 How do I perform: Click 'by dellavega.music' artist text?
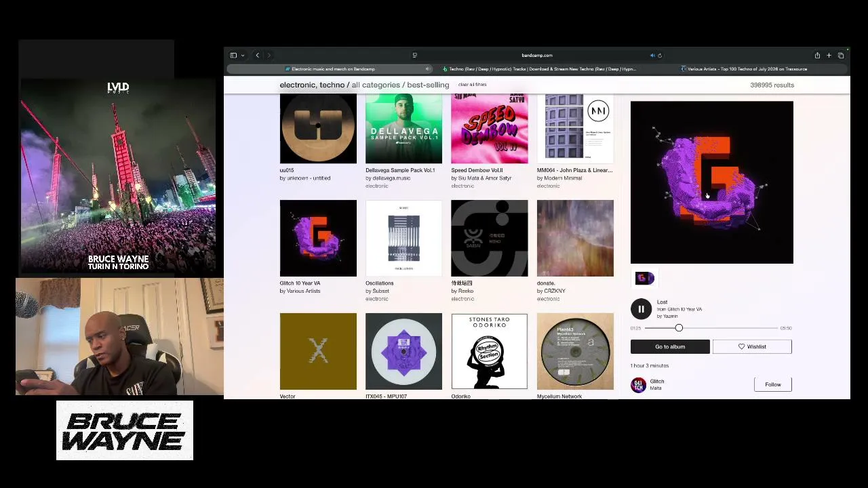coord(388,178)
